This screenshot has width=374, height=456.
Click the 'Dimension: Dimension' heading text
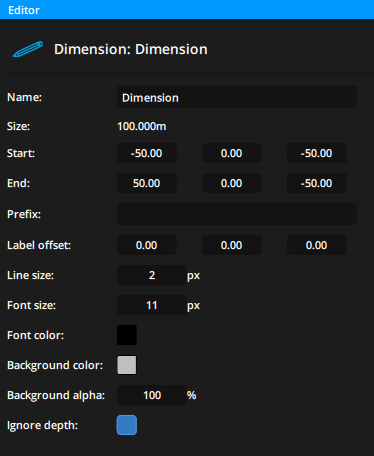tap(131, 49)
